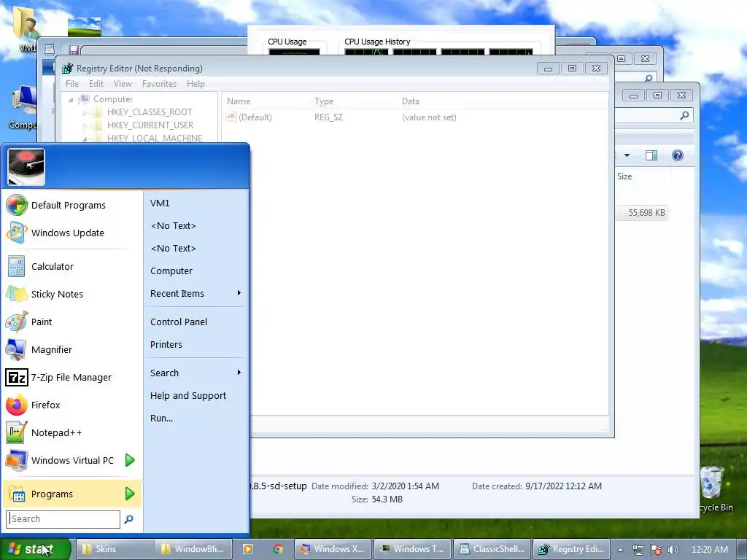Image resolution: width=747 pixels, height=560 pixels.
Task: Switch to Registry Edi... taskbar button
Action: [571, 549]
